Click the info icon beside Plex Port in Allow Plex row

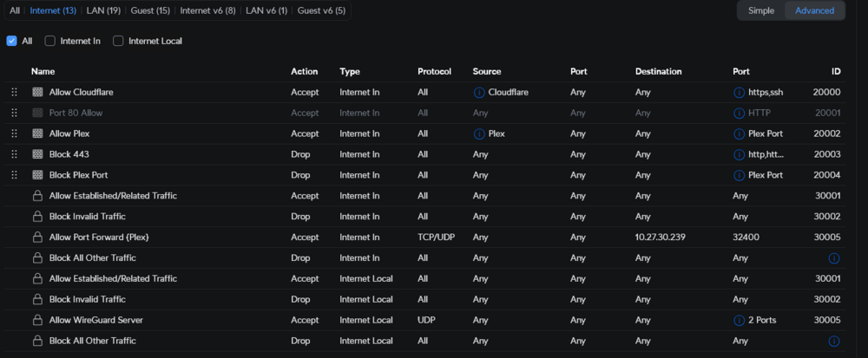(x=739, y=133)
